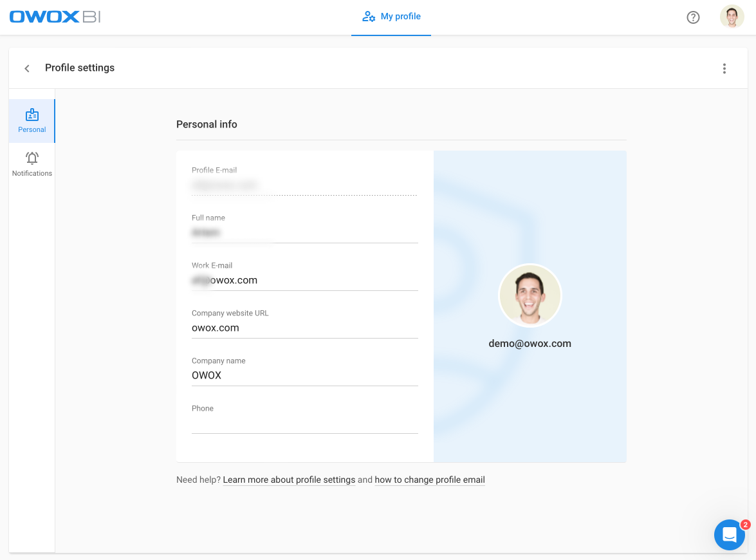Viewport: 756px width, 560px height.
Task: Click the back arrow next to Profile settings
Action: (27, 68)
